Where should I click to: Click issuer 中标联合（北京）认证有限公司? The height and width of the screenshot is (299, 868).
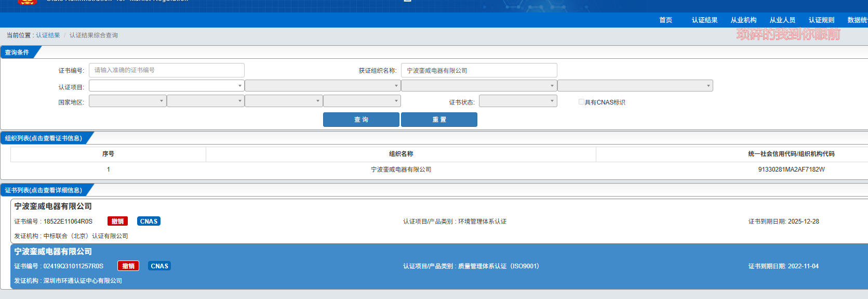86,236
